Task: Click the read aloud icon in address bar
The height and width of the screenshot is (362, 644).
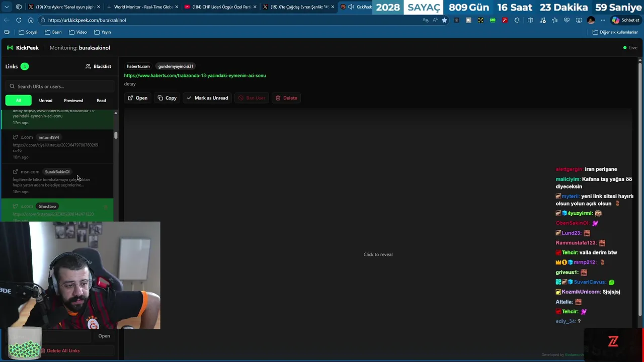Action: (435, 20)
